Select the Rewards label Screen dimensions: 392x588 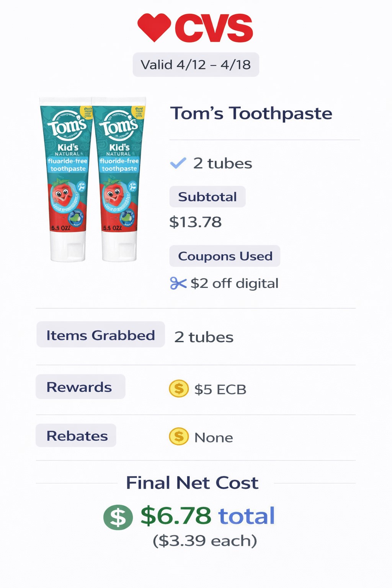coord(80,387)
